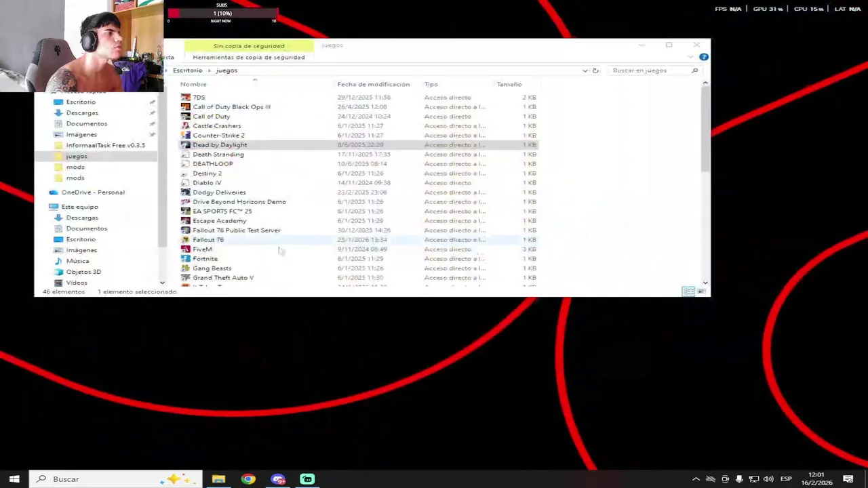868x488 pixels.
Task: Click the file list scroll-up arrow
Action: click(x=705, y=83)
